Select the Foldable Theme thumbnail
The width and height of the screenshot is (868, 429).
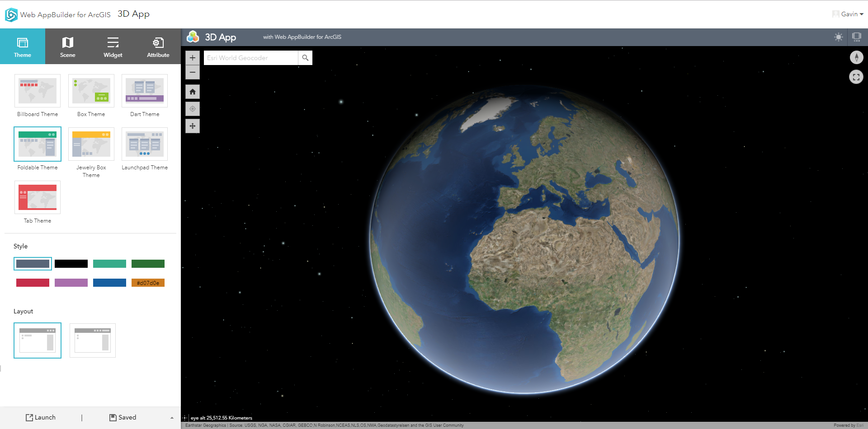click(38, 144)
